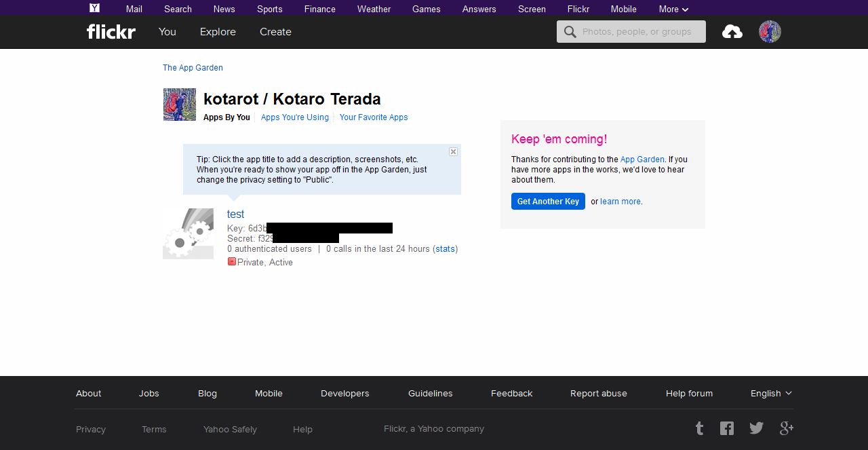The image size is (868, 450).
Task: Open Flickr link in Yahoo bar
Action: point(578,9)
